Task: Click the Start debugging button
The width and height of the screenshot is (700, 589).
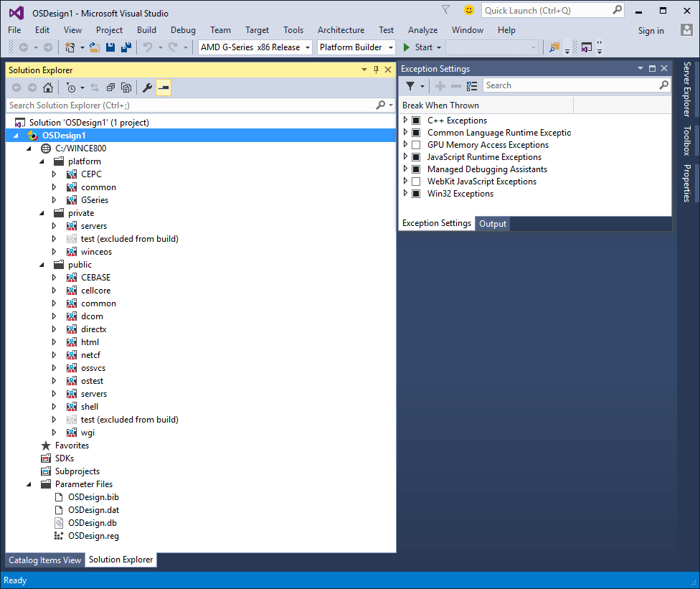Action: click(x=418, y=47)
